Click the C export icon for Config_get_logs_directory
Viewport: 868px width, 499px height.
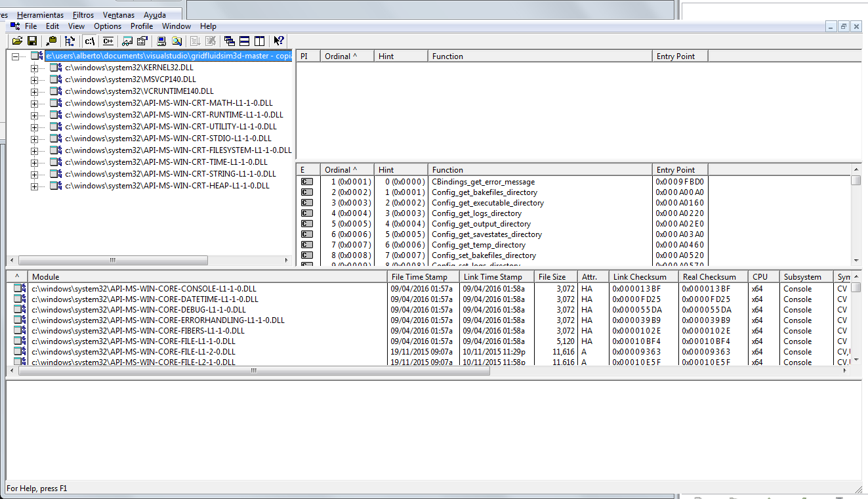tap(306, 213)
